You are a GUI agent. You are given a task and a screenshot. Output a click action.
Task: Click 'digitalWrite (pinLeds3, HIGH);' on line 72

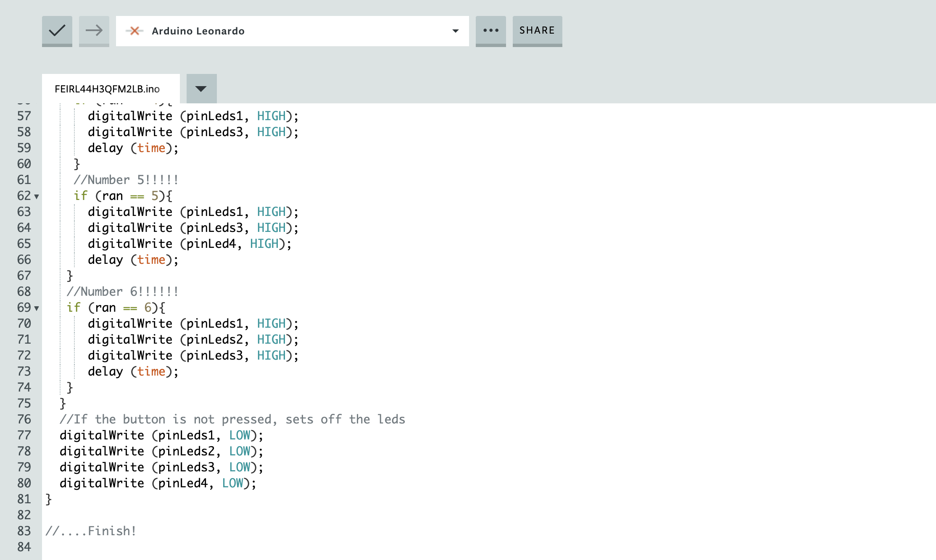click(x=193, y=355)
